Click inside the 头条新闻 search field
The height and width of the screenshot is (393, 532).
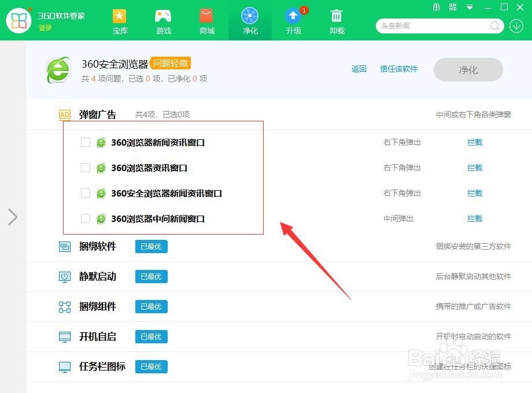(x=434, y=26)
